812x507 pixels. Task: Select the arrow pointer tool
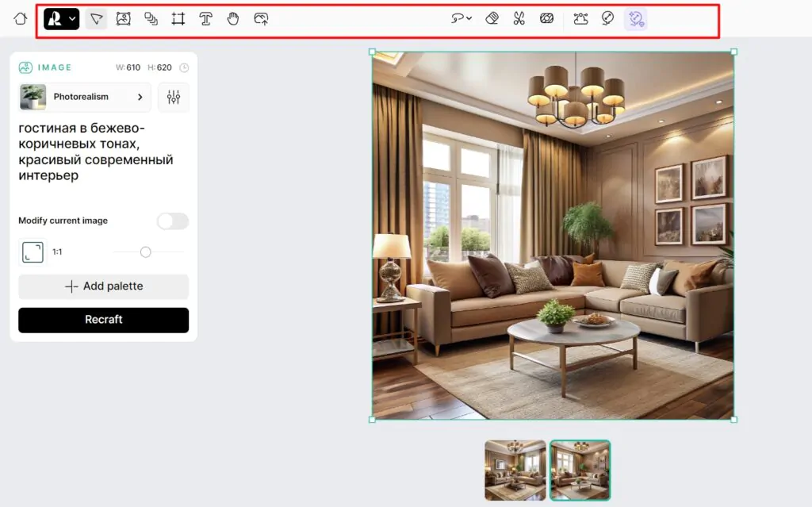(x=96, y=19)
